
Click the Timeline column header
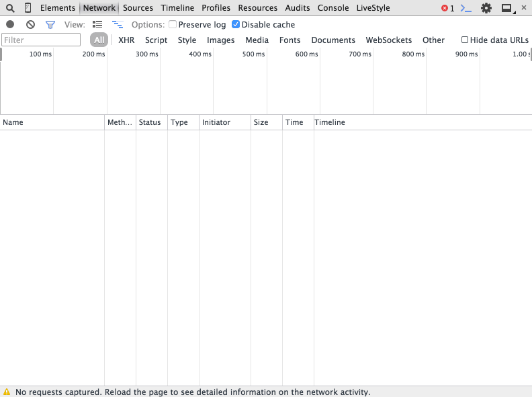point(423,122)
